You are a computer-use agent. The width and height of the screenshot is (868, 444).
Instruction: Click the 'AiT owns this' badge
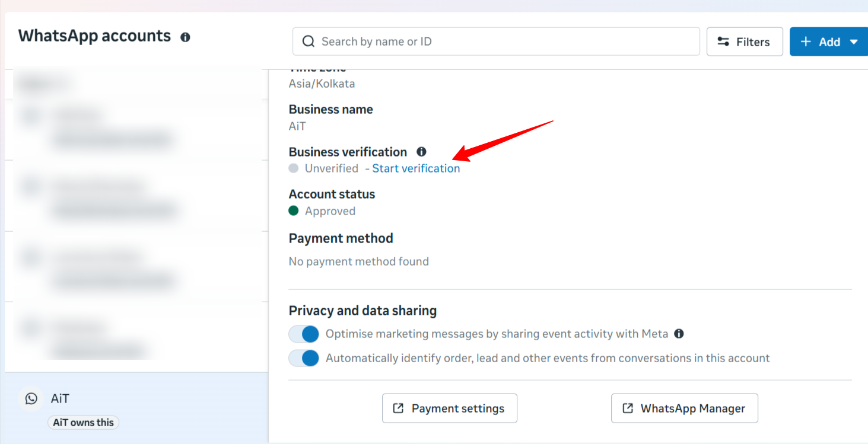pos(84,423)
